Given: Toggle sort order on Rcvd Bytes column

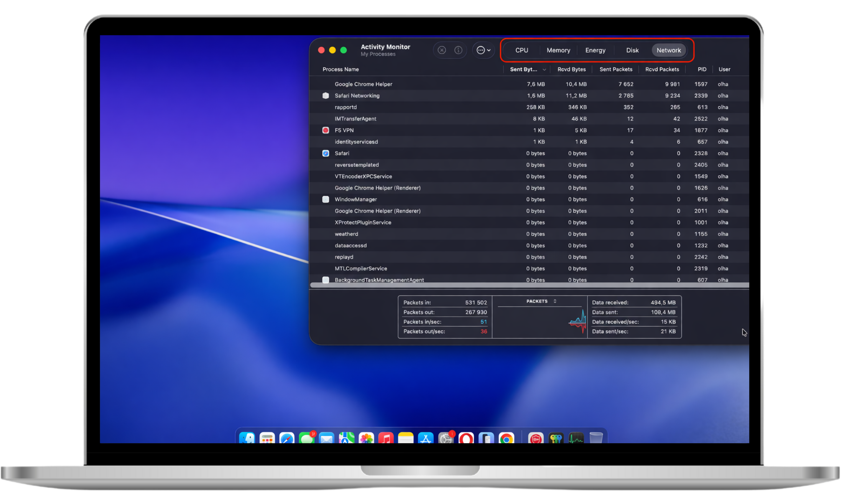Looking at the screenshot, I should (572, 69).
